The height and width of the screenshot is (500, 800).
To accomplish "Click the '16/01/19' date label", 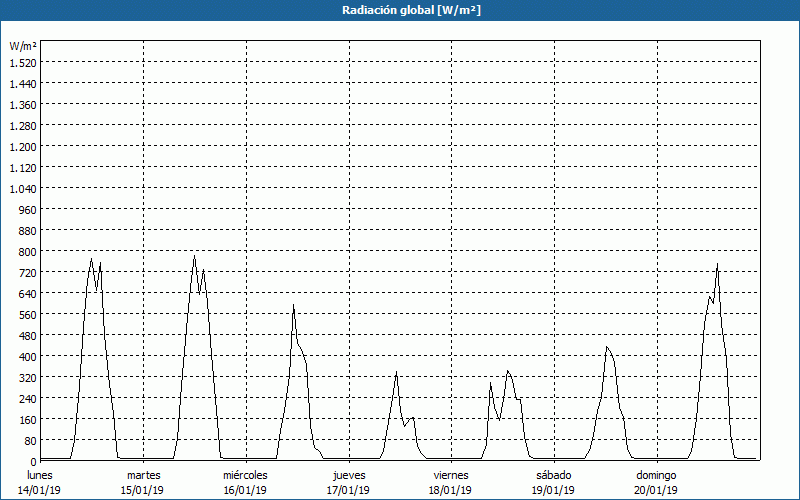I will (x=245, y=490).
